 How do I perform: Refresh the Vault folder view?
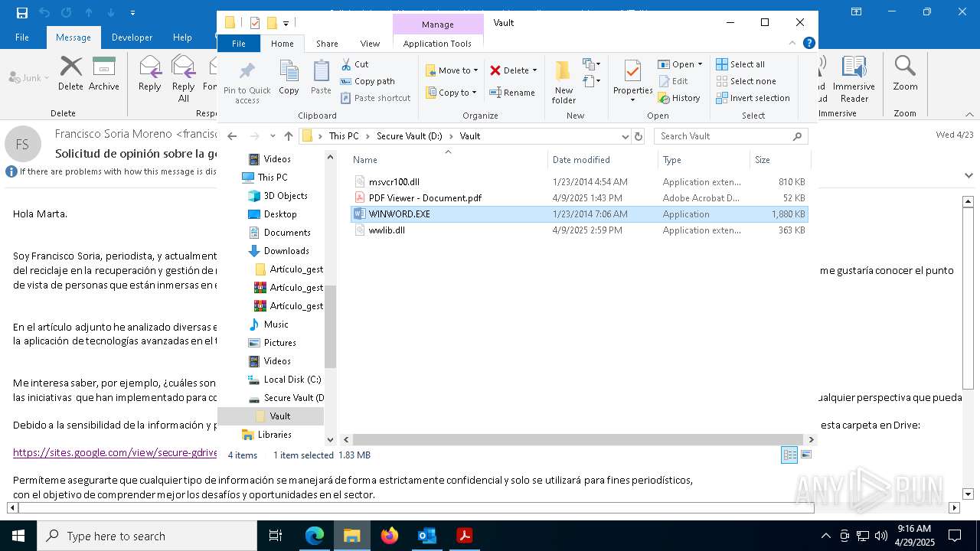639,136
